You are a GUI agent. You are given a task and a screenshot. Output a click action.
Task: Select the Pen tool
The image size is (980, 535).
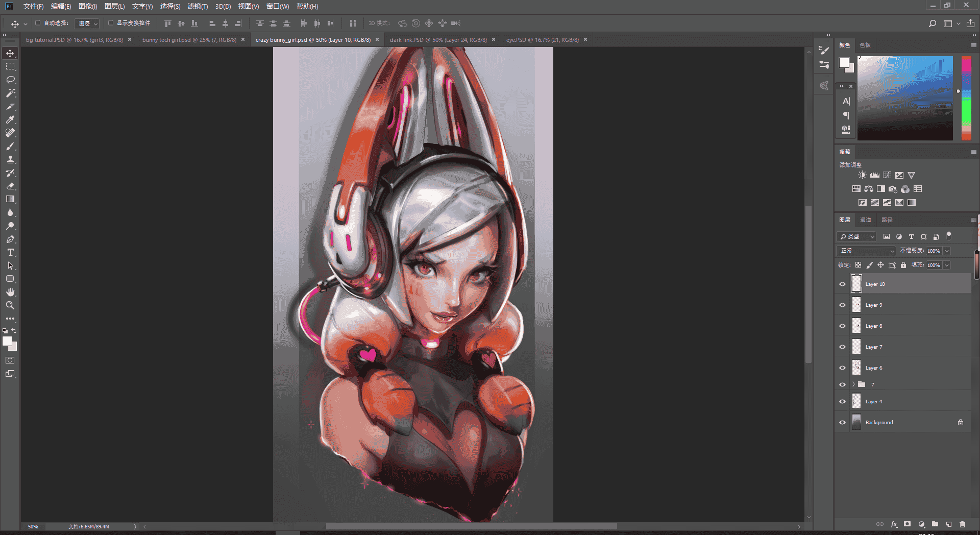tap(10, 239)
